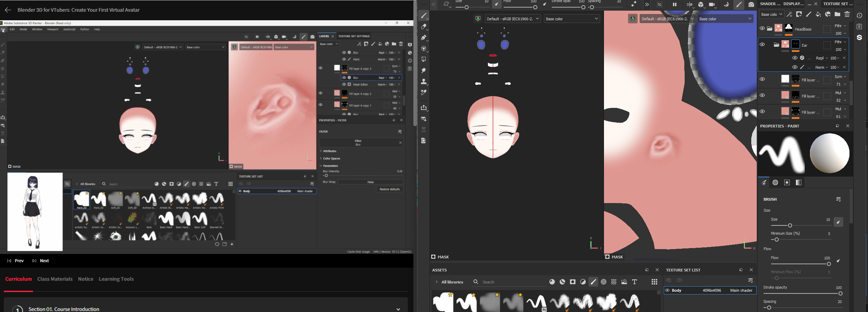Open the 2D viewport Base color channel dropdown
The image size is (868, 312).
click(726, 19)
